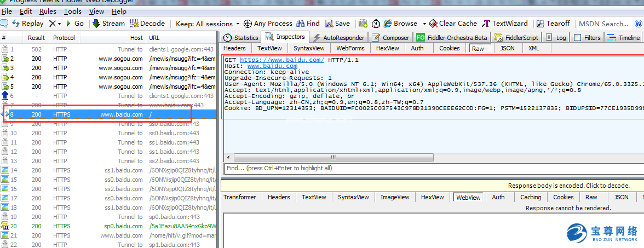Open the Help menu
This screenshot has width=644, height=248.
tap(119, 11)
